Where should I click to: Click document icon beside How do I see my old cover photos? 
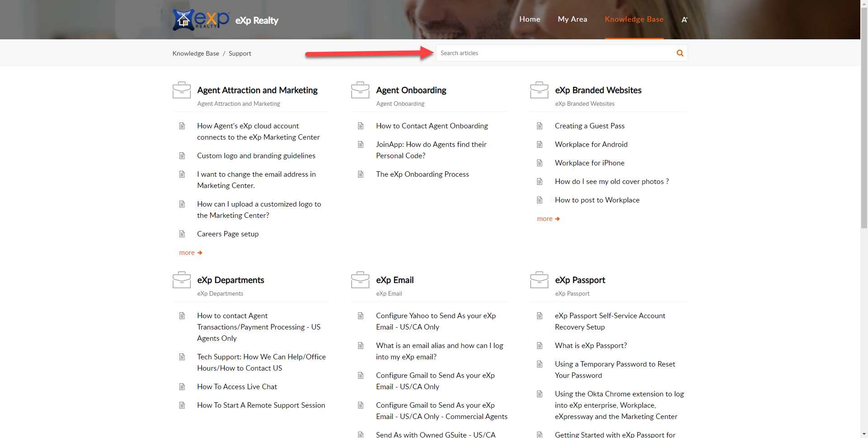(540, 181)
